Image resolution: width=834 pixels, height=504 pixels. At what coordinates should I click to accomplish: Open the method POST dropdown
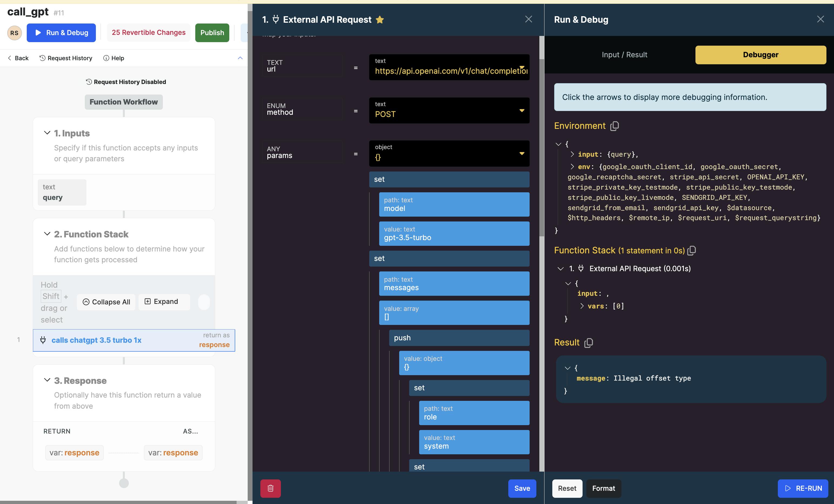pyautogui.click(x=522, y=111)
